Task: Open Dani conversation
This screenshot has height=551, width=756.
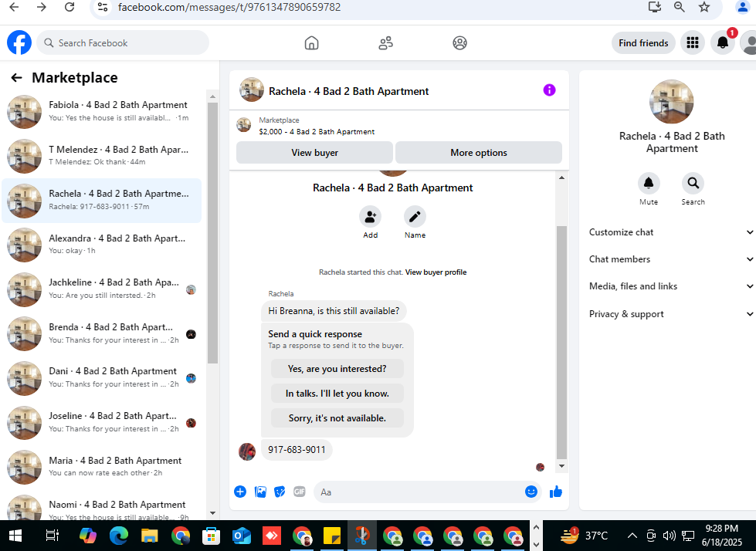Action: coord(102,378)
